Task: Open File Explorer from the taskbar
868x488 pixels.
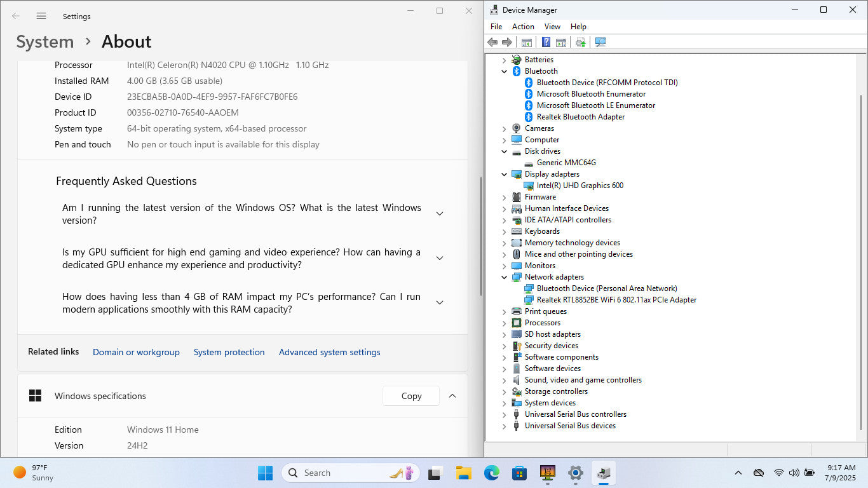Action: pos(463,473)
